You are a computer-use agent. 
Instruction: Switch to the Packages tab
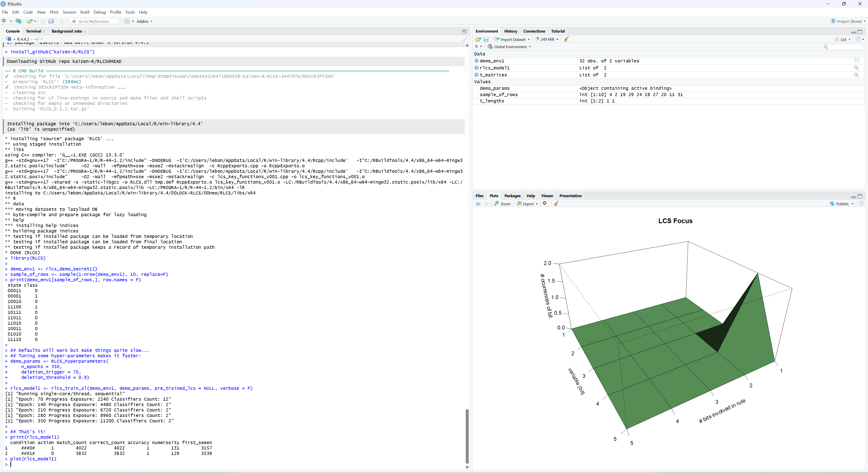[512, 196]
